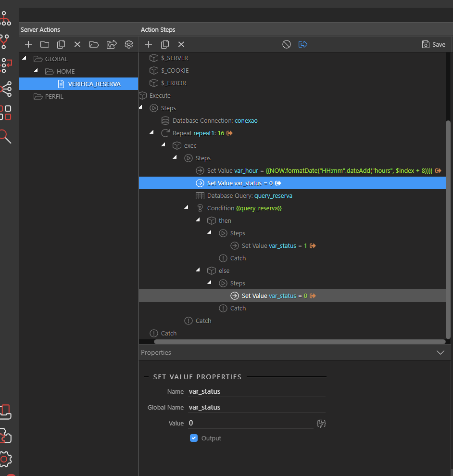Collapse the GLOBAL folder in tree
453x476 pixels.
click(x=24, y=58)
